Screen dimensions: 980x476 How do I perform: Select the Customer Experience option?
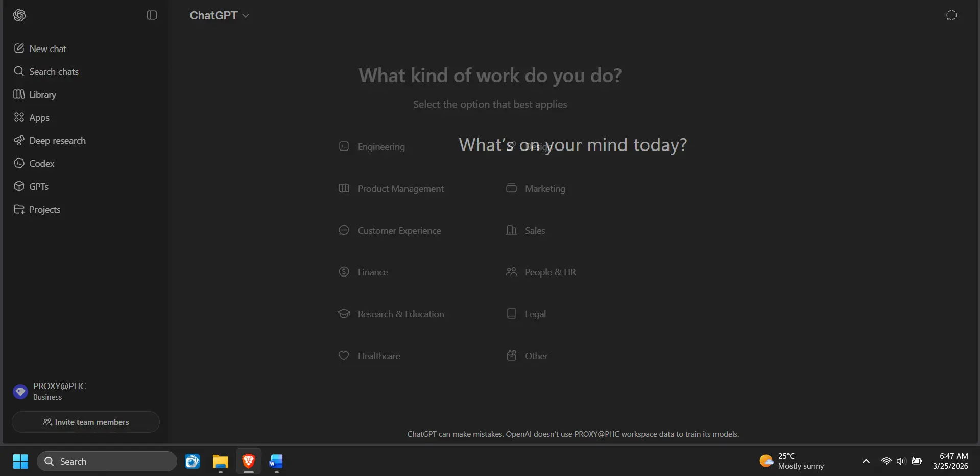coord(390,231)
